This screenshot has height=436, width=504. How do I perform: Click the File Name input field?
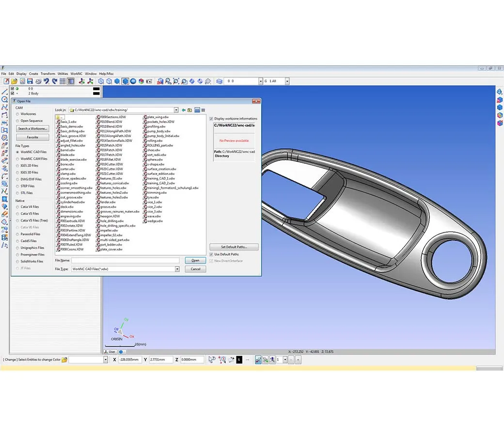(x=126, y=261)
